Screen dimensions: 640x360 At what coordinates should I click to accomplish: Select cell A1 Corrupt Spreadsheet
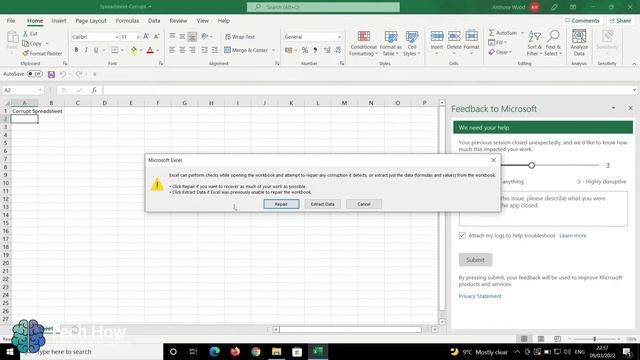[24, 111]
